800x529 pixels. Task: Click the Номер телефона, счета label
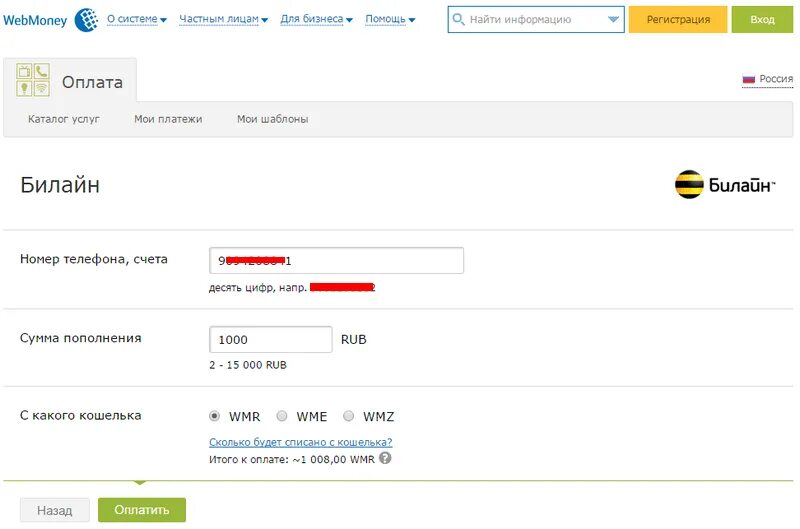[x=94, y=259]
